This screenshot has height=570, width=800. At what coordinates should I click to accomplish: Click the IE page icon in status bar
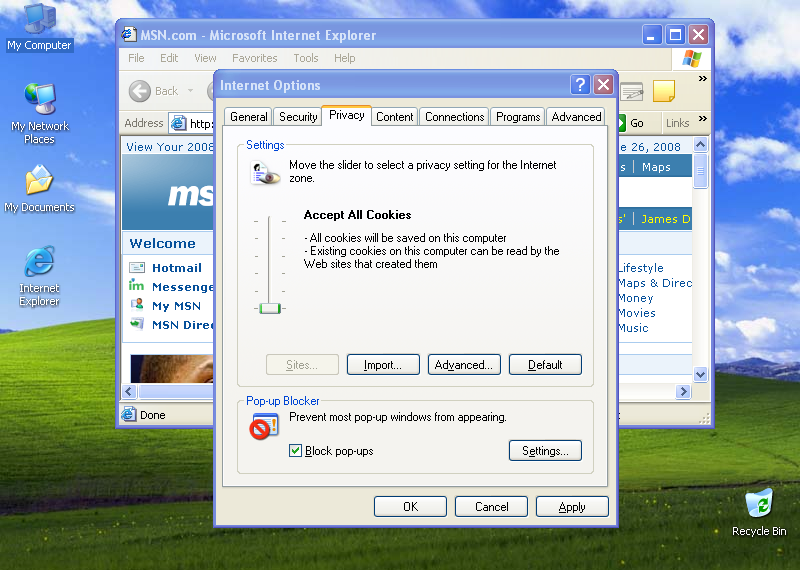tap(129, 414)
